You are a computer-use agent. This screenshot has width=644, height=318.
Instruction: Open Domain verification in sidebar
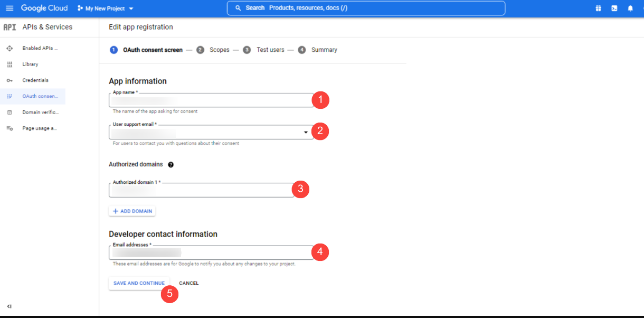pyautogui.click(x=40, y=113)
